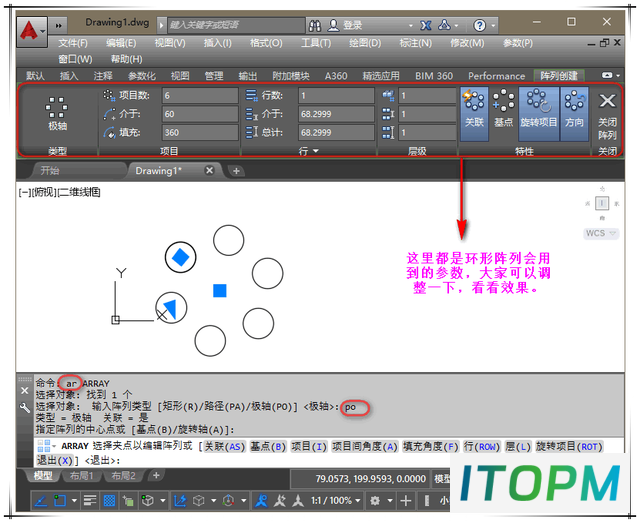
Task: Click the 旋转项目(ROT) command option
Action: pyautogui.click(x=569, y=447)
